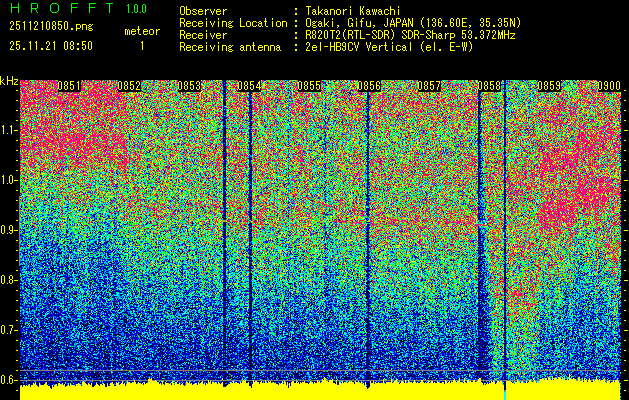Click the 0.7 frequency axis label
This screenshot has height=400, width=629.
[x=9, y=329]
